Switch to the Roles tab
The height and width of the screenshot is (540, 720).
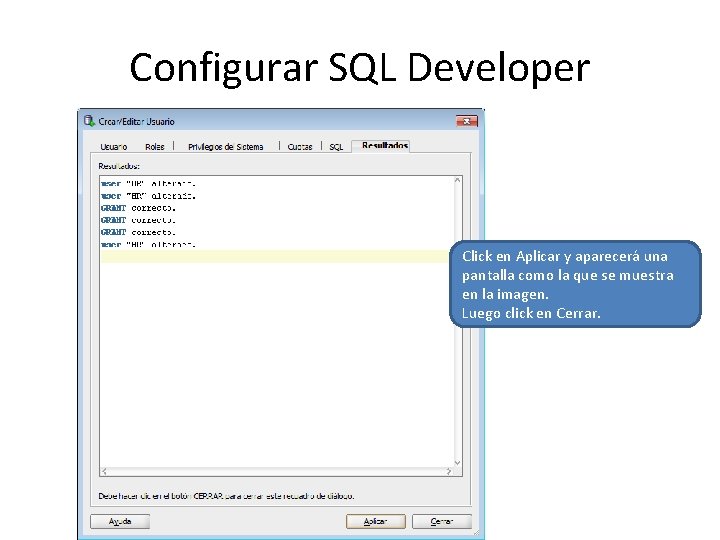154,146
